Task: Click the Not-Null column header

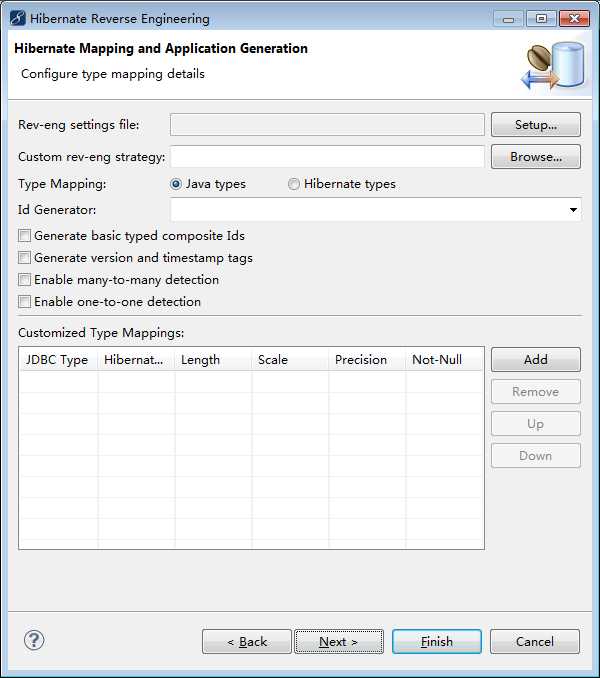Action: [444, 360]
